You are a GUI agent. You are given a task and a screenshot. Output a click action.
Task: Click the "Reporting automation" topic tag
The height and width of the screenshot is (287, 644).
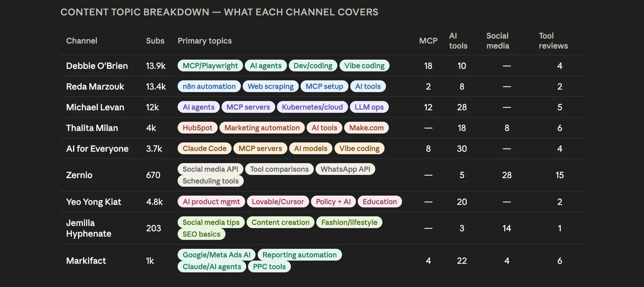(299, 255)
